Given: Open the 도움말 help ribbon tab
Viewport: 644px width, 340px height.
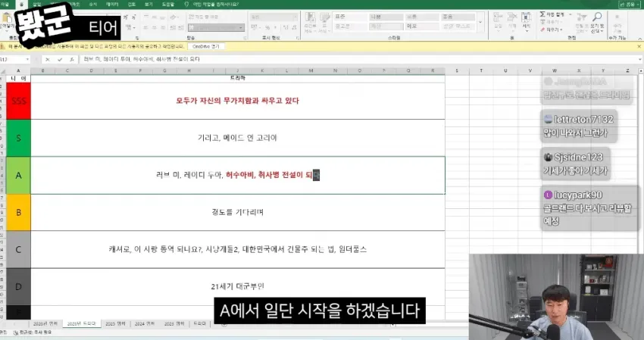Looking at the screenshot, I should 168,5.
